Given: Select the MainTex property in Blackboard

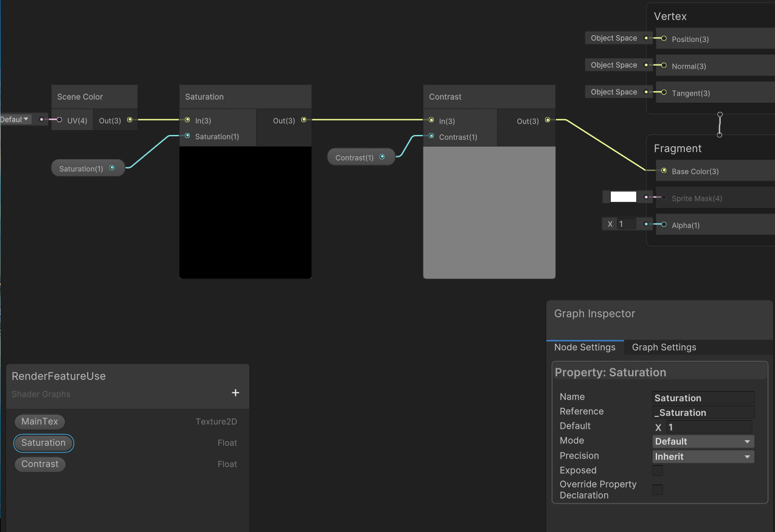Looking at the screenshot, I should tap(40, 421).
